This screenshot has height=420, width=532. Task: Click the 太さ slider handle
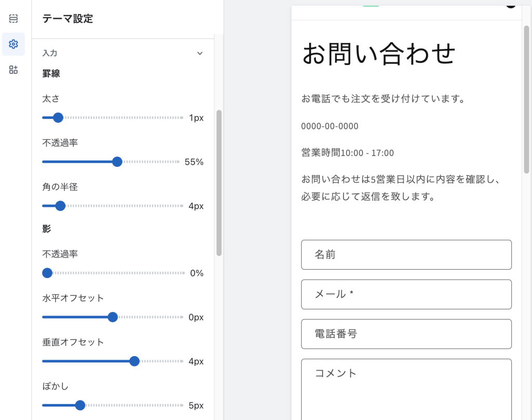click(x=58, y=117)
